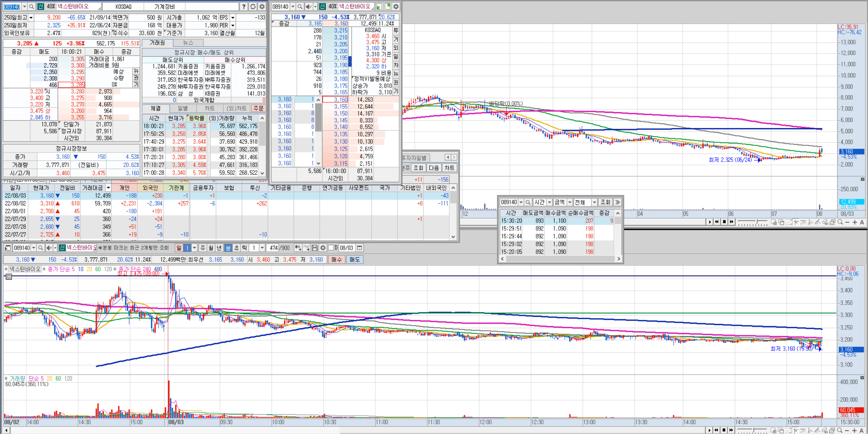Click plus zoom-in icon in daily chart toolbar
This screenshot has height=434, width=868.
pyautogui.click(x=855, y=222)
